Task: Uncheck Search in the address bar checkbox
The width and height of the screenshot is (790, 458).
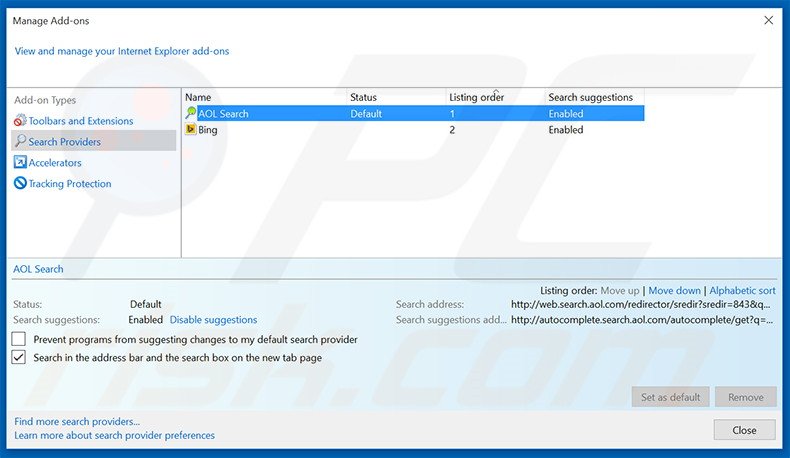Action: 19,357
